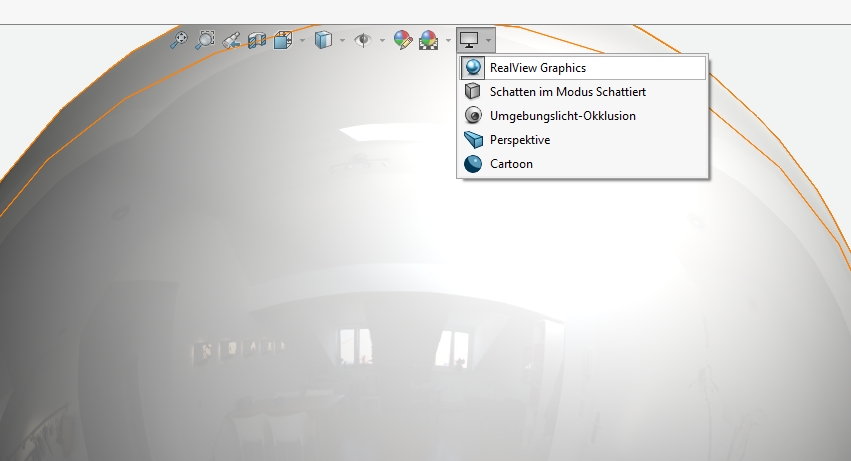The width and height of the screenshot is (851, 461).
Task: Click the Previous View icon
Action: pos(231,40)
